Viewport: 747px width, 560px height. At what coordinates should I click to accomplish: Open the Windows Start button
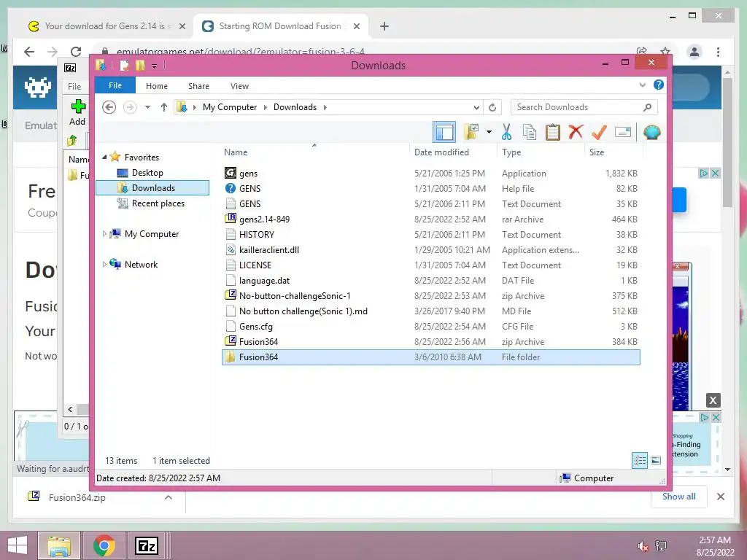[18, 545]
